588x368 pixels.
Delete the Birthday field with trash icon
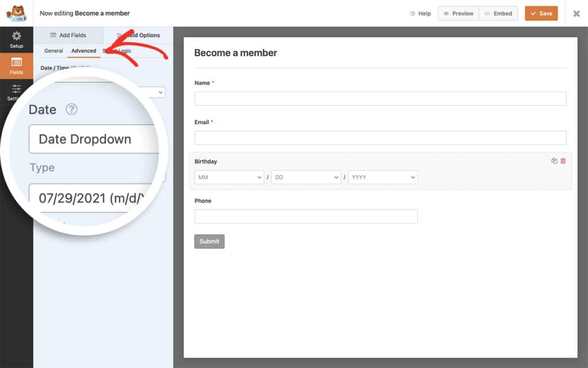pyautogui.click(x=563, y=161)
